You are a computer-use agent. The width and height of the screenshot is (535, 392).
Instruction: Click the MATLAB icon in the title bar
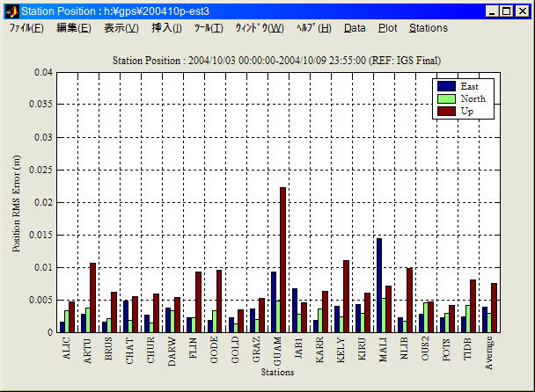coord(11,11)
